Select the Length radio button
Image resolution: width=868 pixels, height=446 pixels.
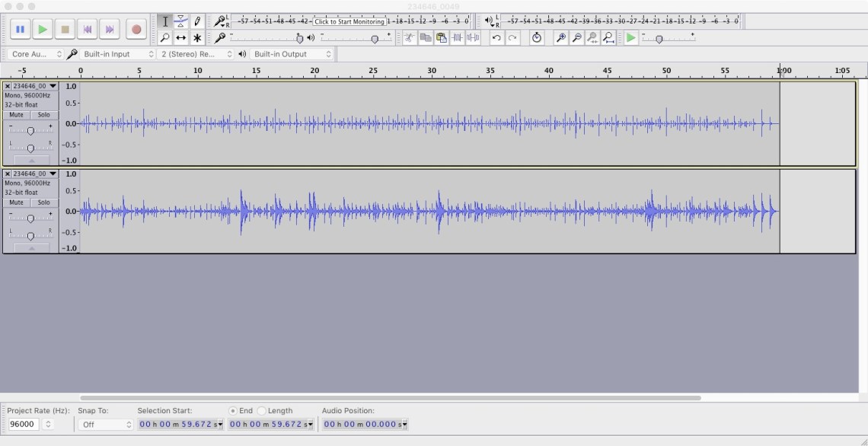point(262,411)
